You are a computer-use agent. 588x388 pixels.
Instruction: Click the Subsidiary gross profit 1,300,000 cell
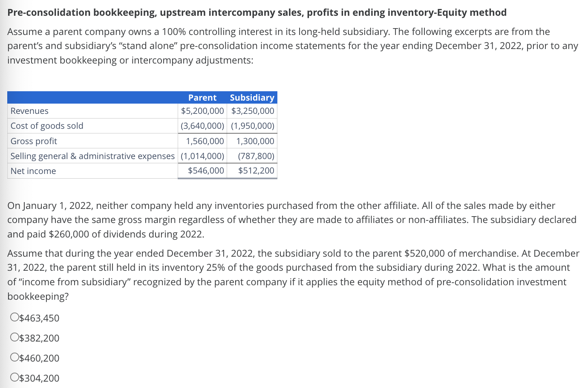[255, 141]
